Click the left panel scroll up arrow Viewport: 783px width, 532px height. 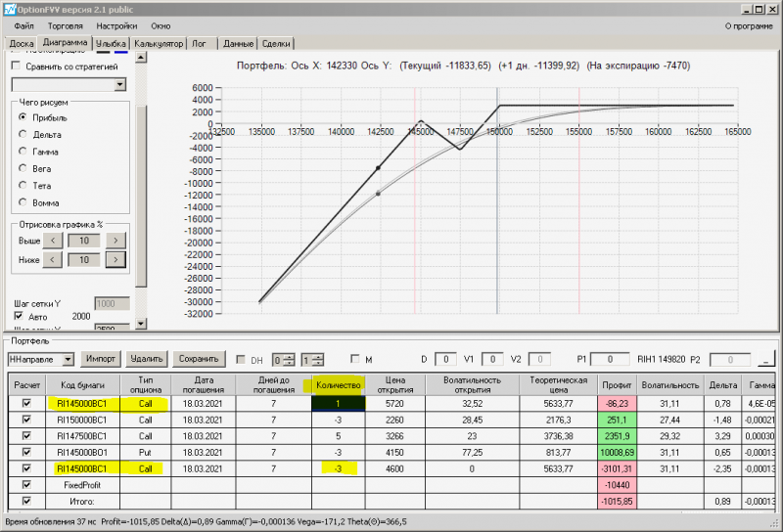click(141, 58)
